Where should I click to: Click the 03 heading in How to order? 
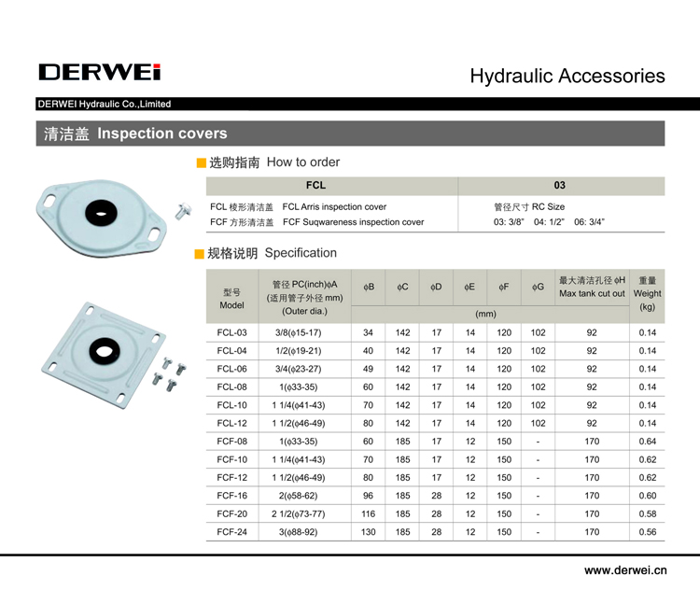click(x=559, y=185)
